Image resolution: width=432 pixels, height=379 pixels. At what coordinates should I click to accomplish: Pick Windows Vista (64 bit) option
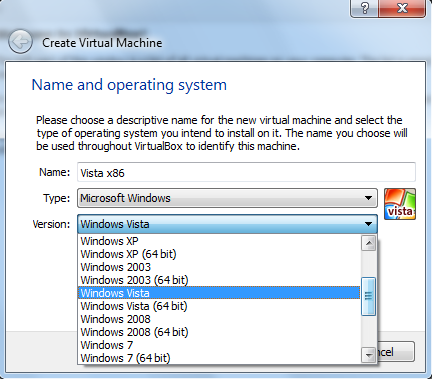point(219,306)
